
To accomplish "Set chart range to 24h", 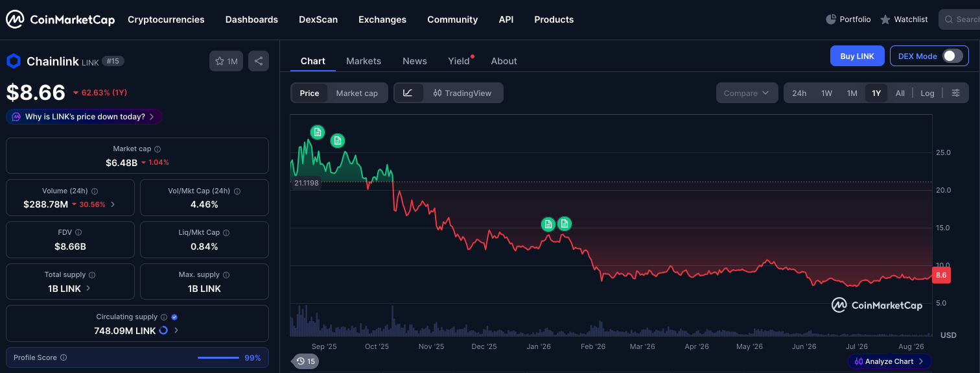I will pyautogui.click(x=799, y=93).
